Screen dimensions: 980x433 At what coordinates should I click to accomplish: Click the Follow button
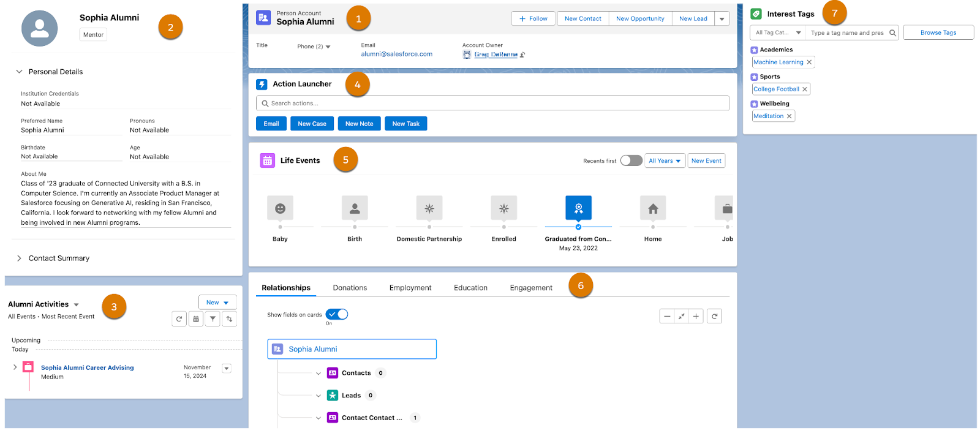pyautogui.click(x=533, y=19)
